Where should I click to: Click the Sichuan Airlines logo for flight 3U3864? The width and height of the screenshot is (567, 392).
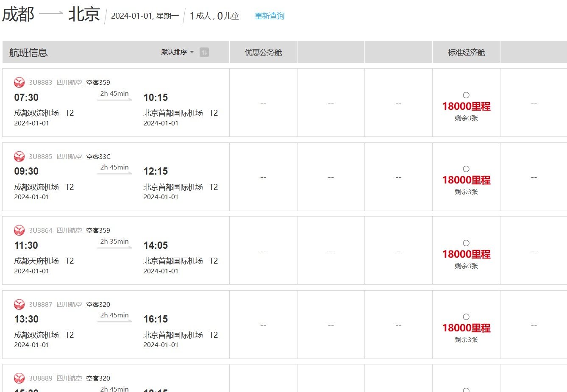[x=19, y=230]
